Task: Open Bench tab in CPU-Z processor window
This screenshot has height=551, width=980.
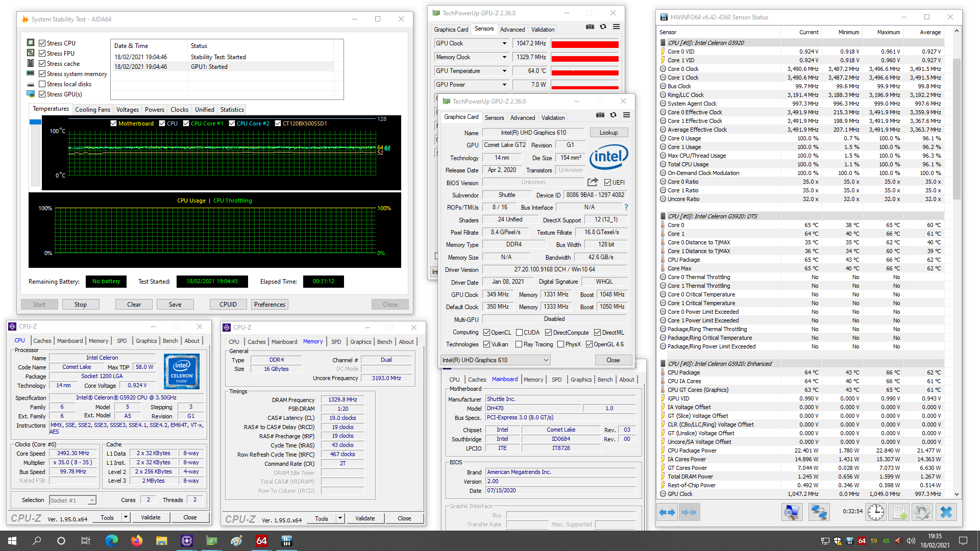Action: coord(170,341)
